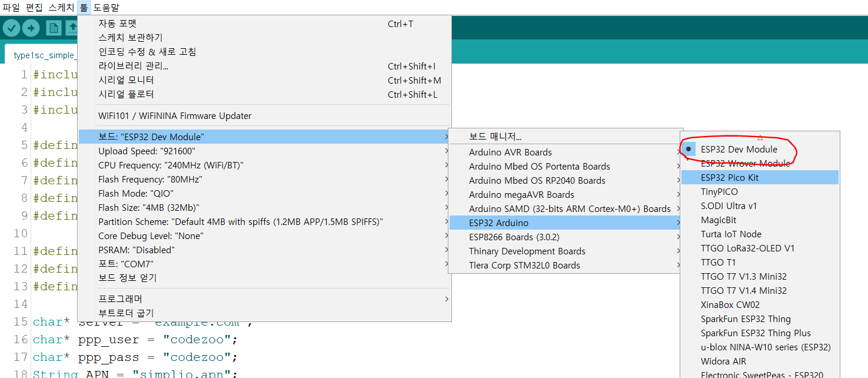
Task: Expand 포트: "COM7" submenu
Action: point(264,264)
